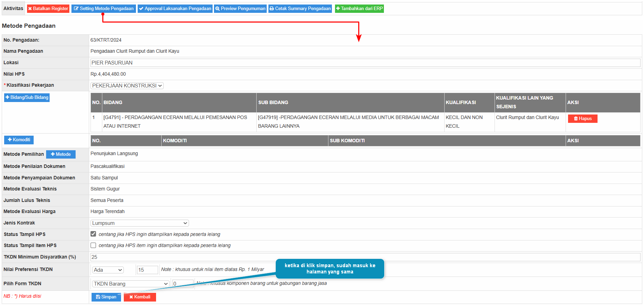The height and width of the screenshot is (305, 644).
Task: Uncheck the Status Tampil HPS checkbox
Action: pos(93,234)
